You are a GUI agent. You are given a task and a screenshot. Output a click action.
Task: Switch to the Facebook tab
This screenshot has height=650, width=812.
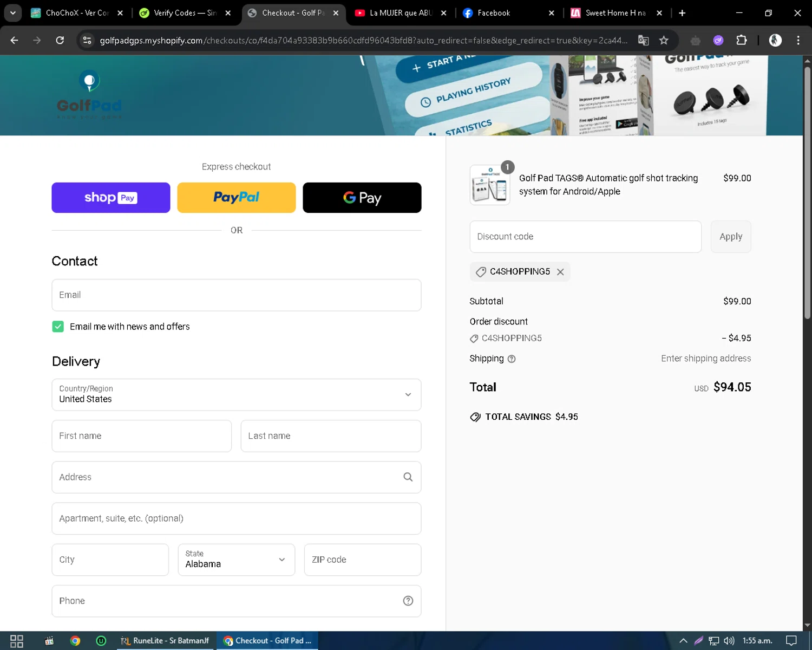click(508, 13)
